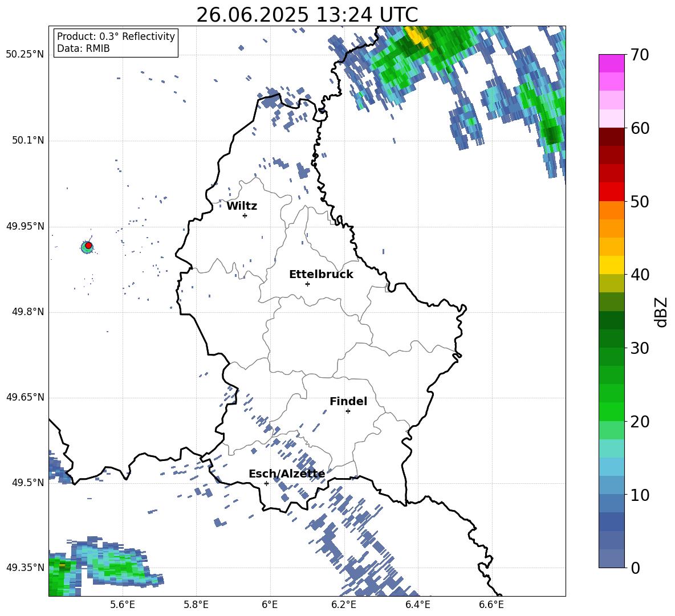The image size is (675, 616).
Task: Click the 70 value on colorbar
Action: tap(639, 55)
